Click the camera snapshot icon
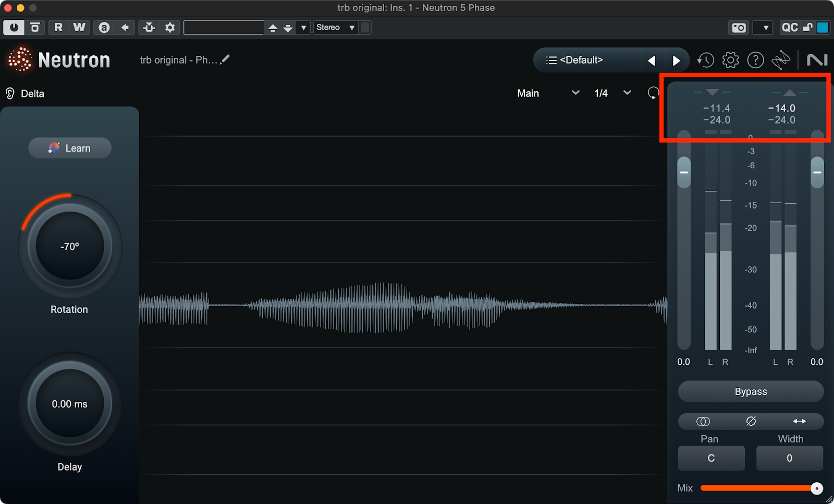The width and height of the screenshot is (834, 504). tap(739, 28)
